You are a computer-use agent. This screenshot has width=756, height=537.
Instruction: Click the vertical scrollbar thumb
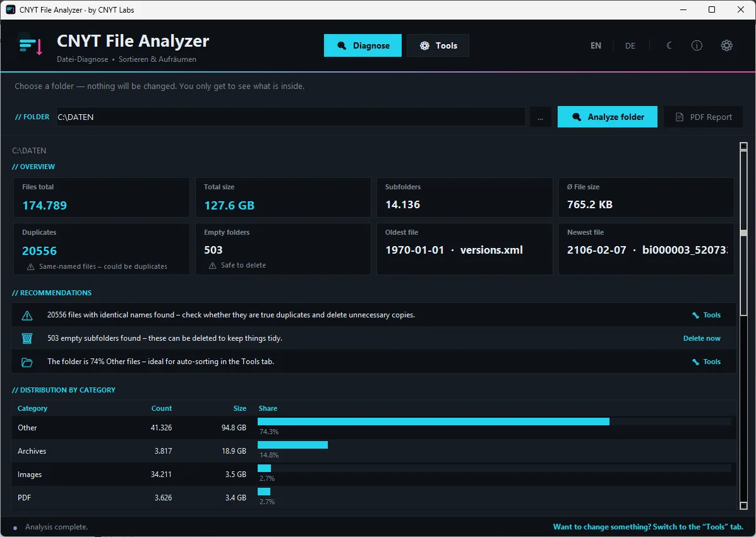[x=743, y=233]
